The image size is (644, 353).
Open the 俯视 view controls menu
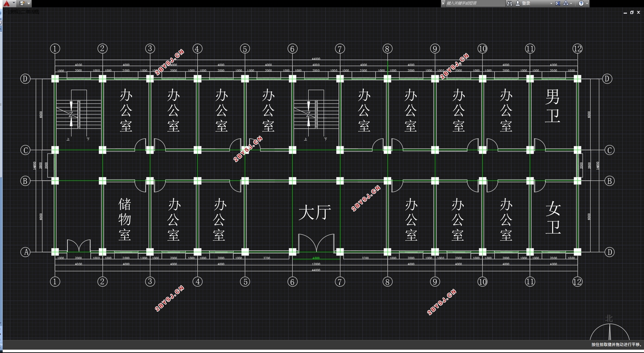pyautogui.click(x=15, y=12)
